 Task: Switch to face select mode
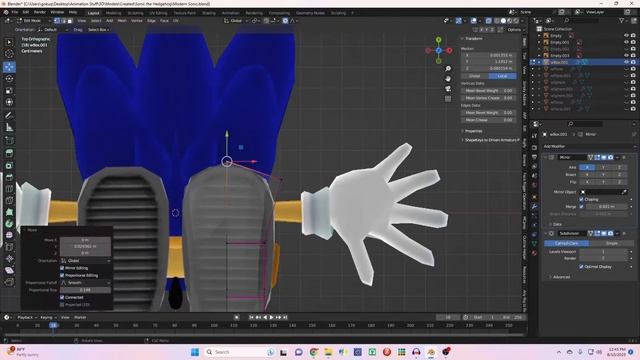pos(70,20)
